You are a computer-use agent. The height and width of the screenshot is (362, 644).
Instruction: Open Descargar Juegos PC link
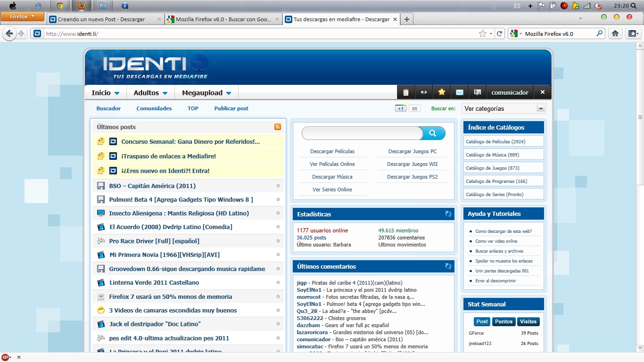click(x=413, y=151)
